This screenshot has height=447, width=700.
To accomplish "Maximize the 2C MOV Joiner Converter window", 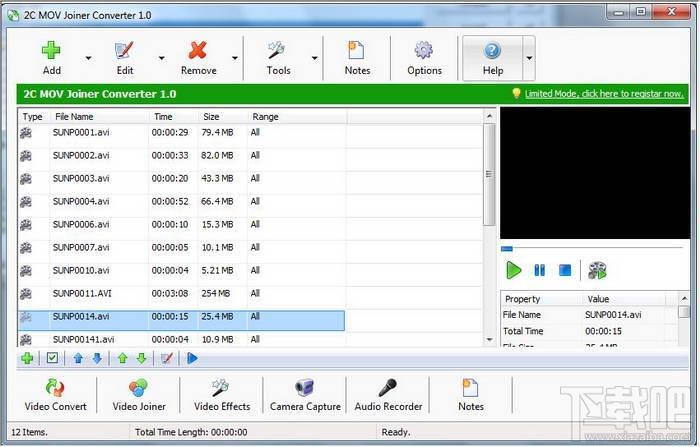I will click(641, 12).
